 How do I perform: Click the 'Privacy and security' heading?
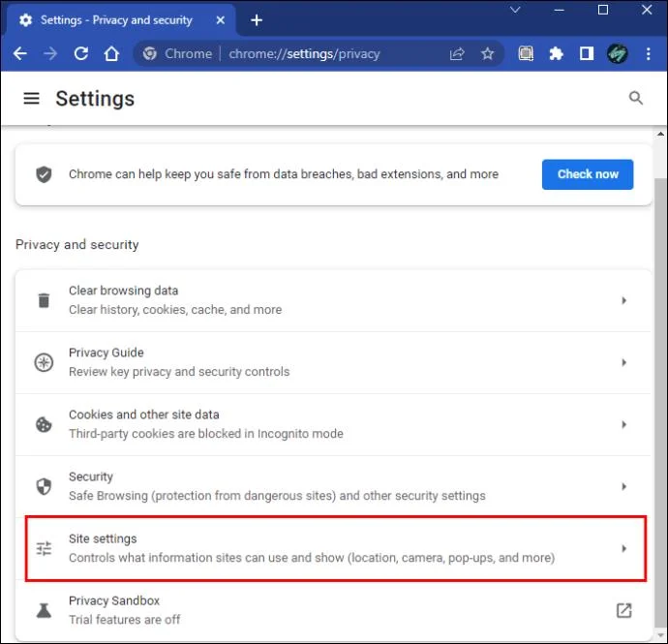[x=77, y=245]
